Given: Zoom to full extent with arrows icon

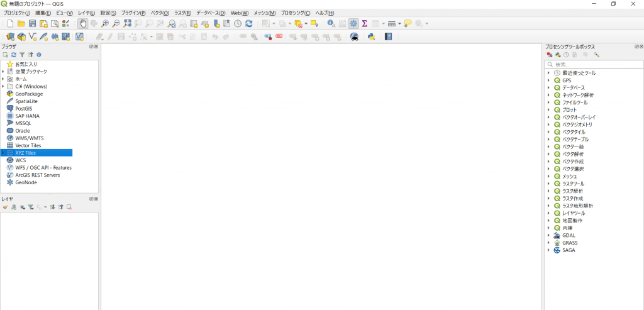Looking at the screenshot, I should [x=127, y=24].
